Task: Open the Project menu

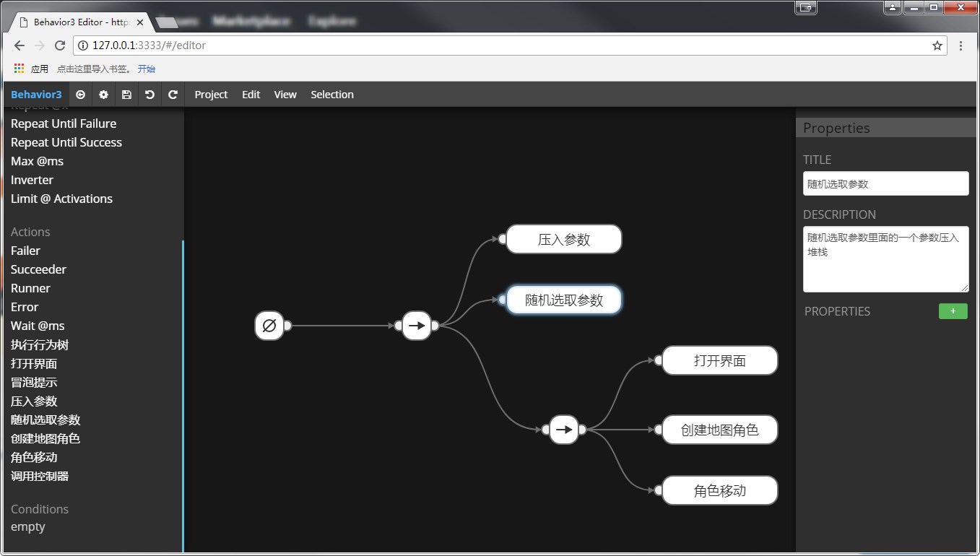Action: [x=211, y=95]
